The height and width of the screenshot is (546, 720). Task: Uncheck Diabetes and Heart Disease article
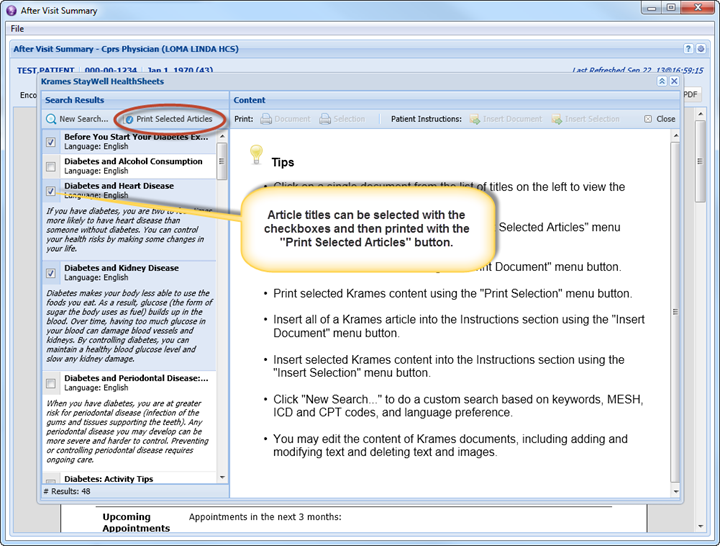51,191
